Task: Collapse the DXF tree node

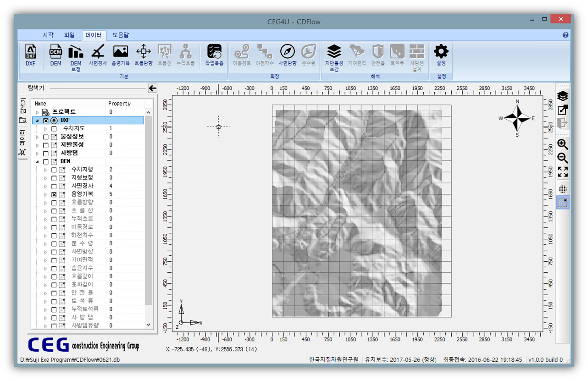Action: click(37, 121)
